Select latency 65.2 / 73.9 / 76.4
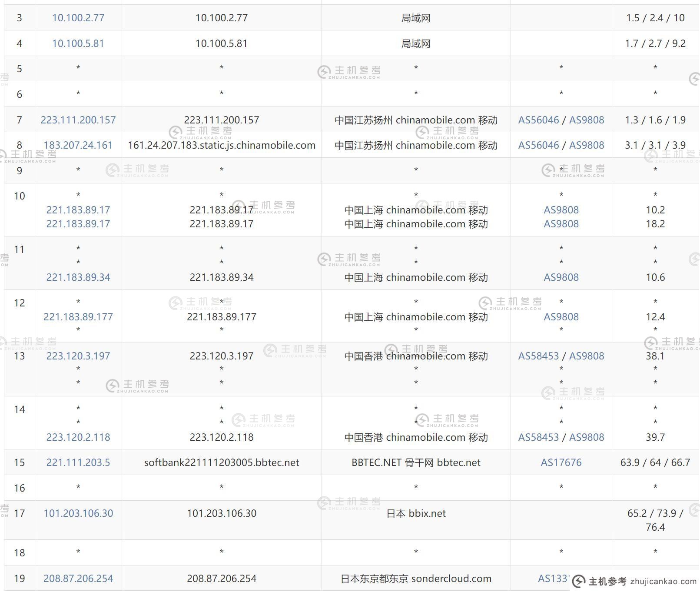Viewport: 700px width, 592px height. (655, 520)
